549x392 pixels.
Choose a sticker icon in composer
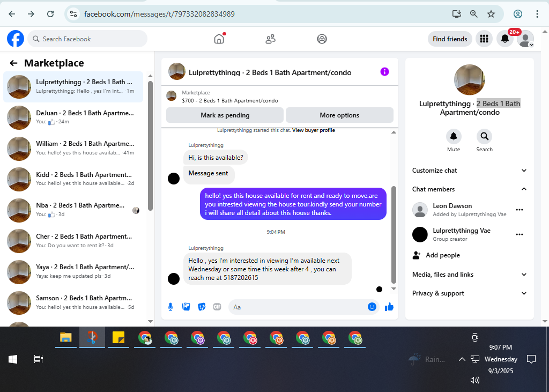(x=202, y=307)
